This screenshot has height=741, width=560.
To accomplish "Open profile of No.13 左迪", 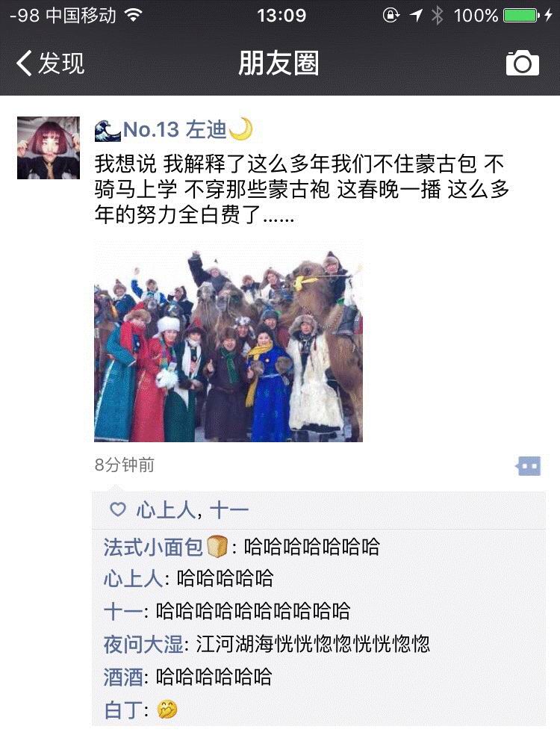I will pos(174,129).
